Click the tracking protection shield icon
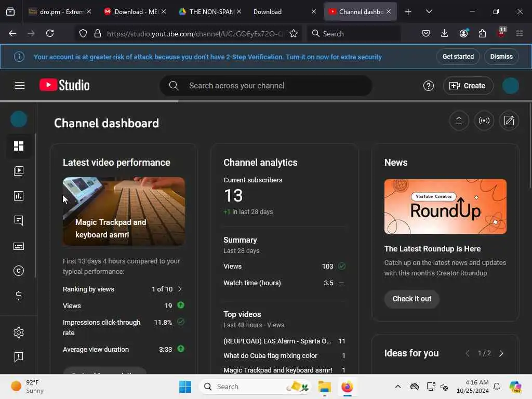Image resolution: width=532 pixels, height=399 pixels. coord(83,33)
